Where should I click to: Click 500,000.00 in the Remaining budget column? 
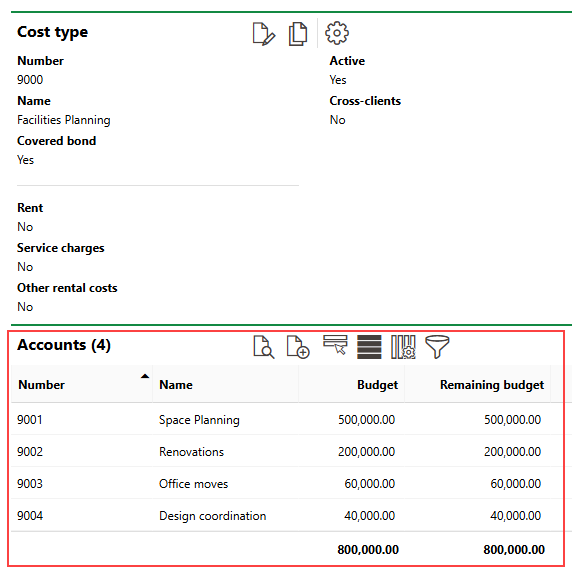coord(512,420)
